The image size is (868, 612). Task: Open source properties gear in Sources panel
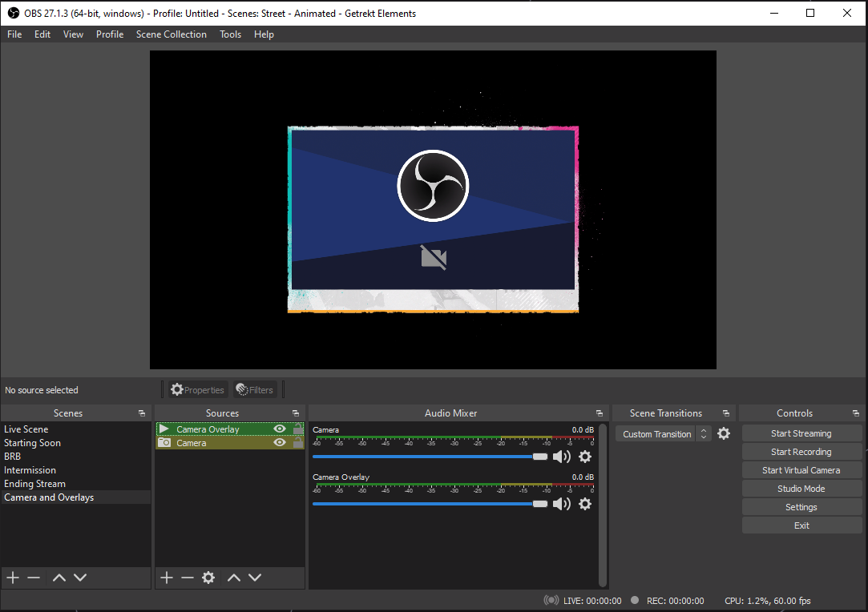click(208, 578)
